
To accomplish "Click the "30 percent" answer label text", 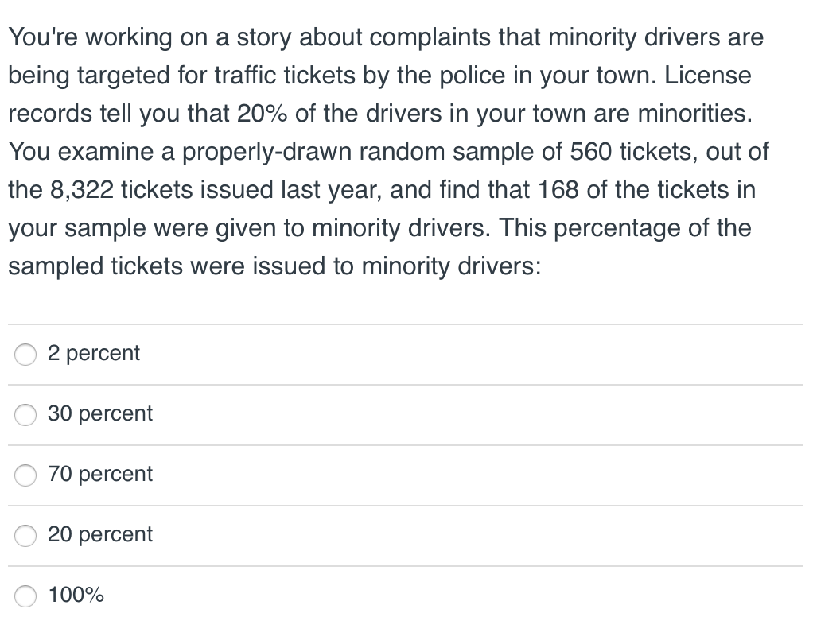I will (99, 413).
